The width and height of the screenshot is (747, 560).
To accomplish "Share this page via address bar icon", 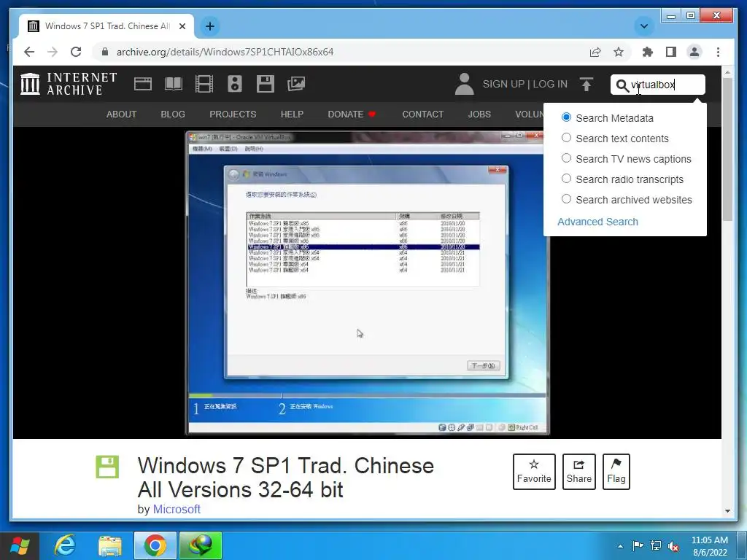I will pos(595,52).
